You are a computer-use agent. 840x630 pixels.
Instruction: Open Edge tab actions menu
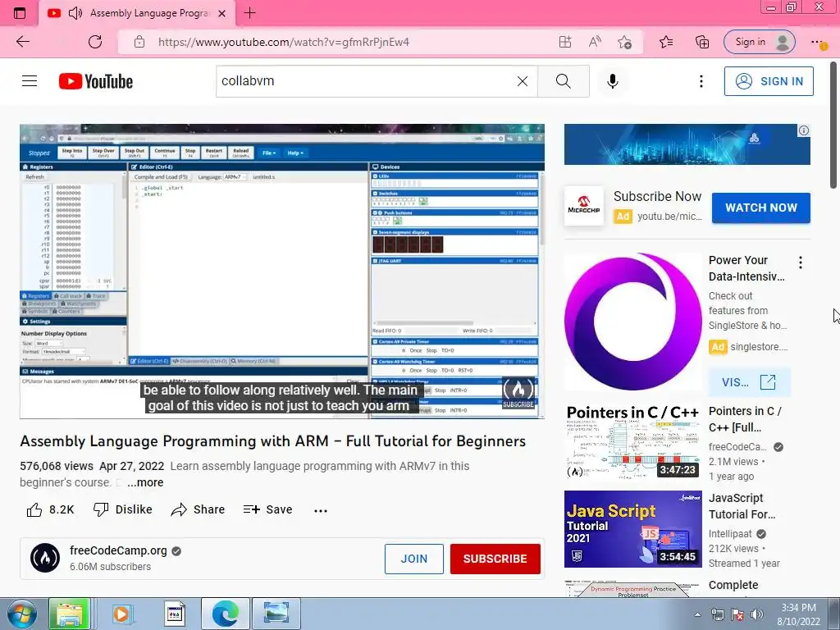click(20, 13)
